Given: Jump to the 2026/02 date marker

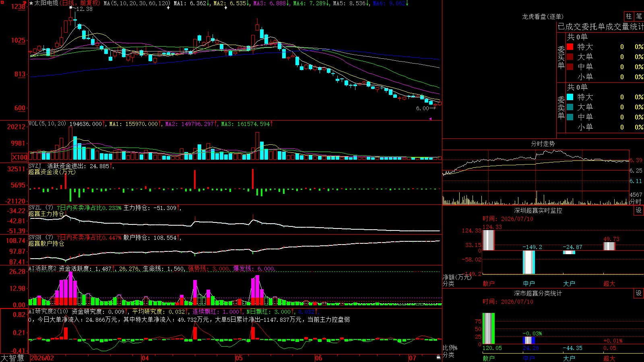Looking at the screenshot, I should [42, 358].
